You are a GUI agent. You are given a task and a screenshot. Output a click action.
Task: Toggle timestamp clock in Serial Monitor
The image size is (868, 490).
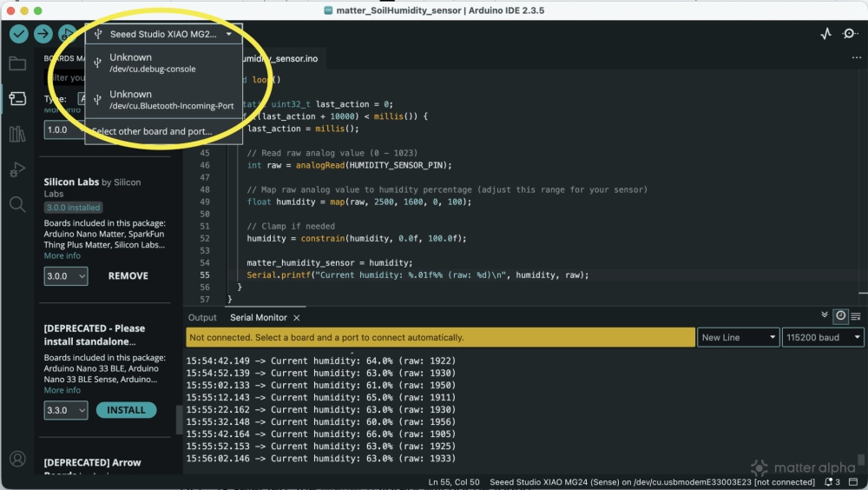[840, 316]
